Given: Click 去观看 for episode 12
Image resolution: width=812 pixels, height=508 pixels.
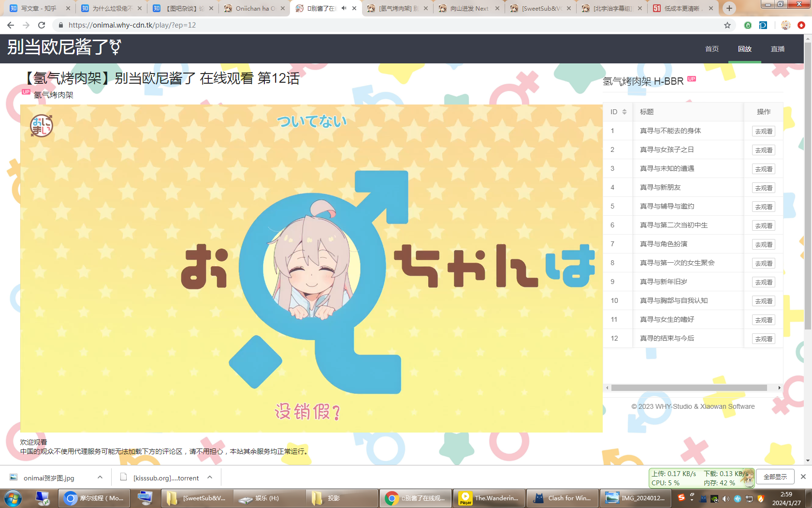Looking at the screenshot, I should point(763,339).
